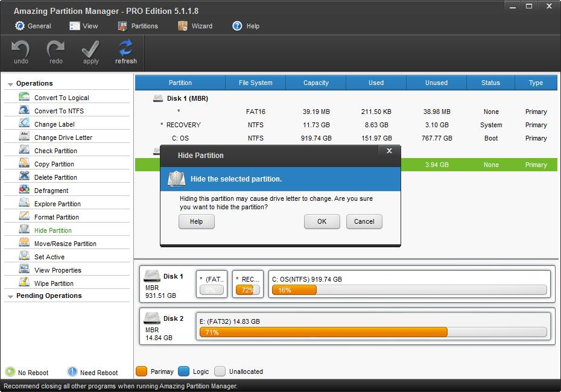Click the Convert To NTFS icon

(x=24, y=110)
